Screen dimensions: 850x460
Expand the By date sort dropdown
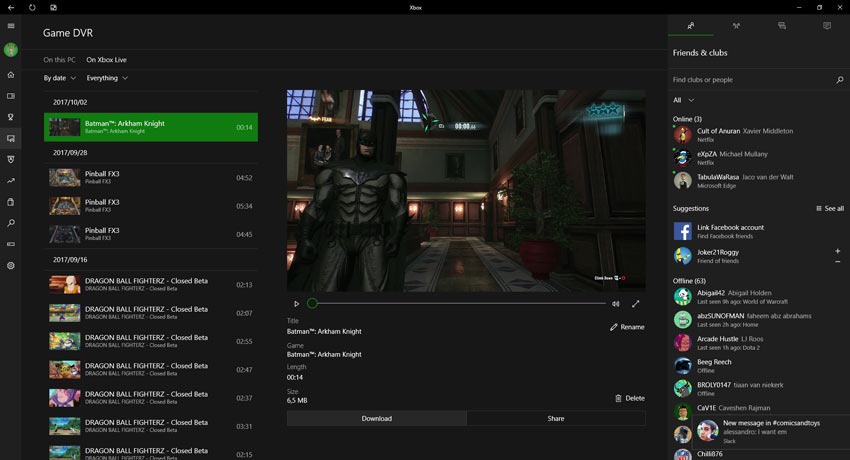point(60,78)
